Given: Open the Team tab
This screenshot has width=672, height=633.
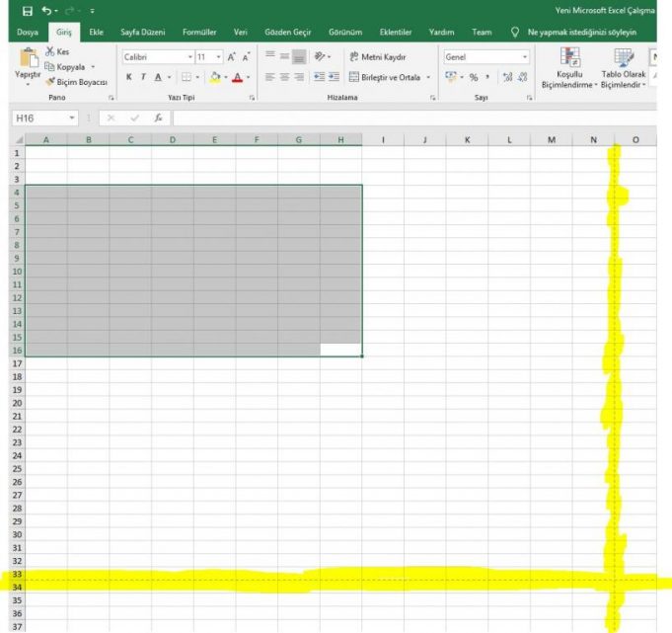Looking at the screenshot, I should click(482, 33).
